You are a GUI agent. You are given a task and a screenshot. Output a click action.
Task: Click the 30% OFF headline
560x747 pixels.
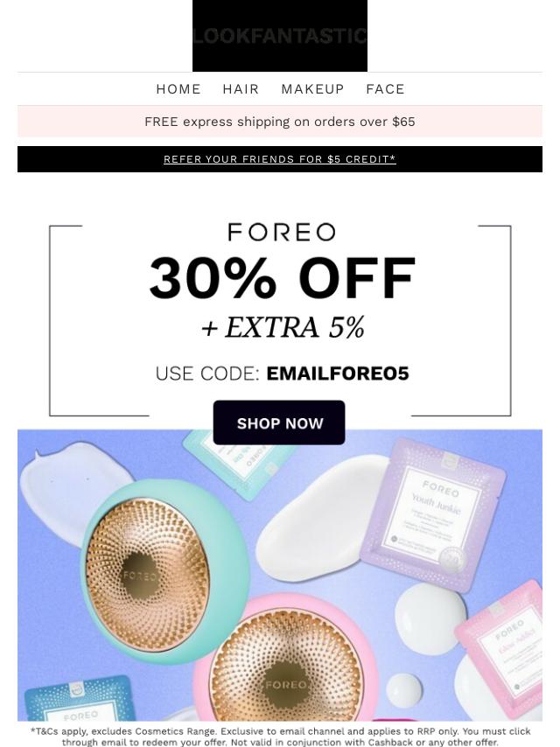[x=282, y=278]
